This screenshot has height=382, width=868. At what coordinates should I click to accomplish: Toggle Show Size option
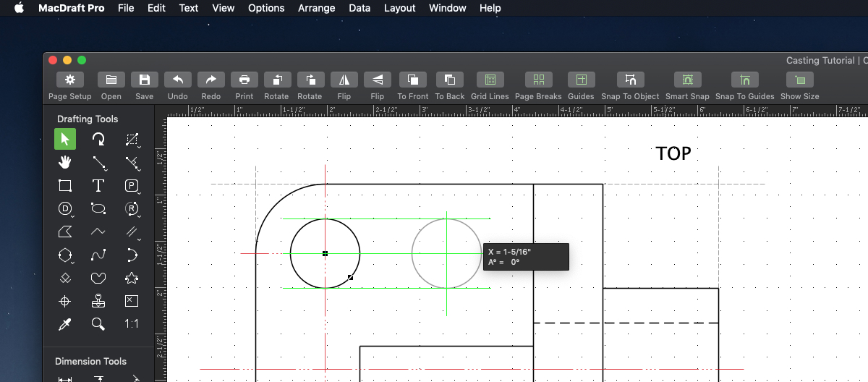(x=799, y=80)
